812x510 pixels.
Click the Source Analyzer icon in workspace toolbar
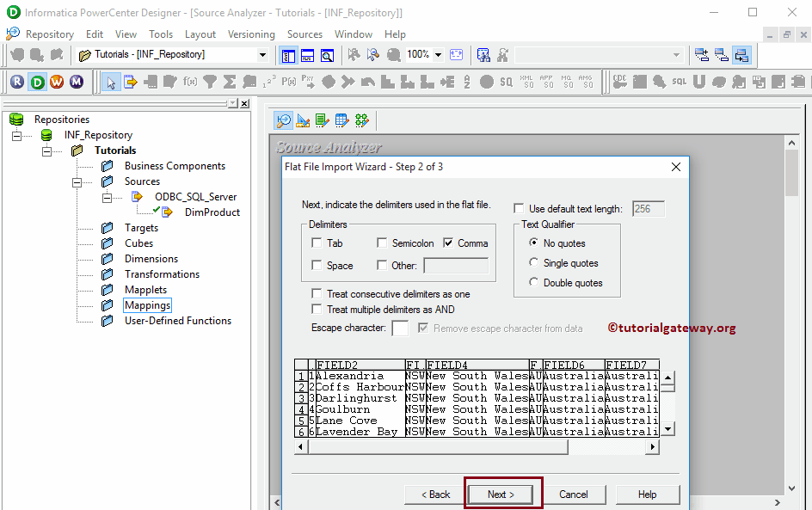283,120
